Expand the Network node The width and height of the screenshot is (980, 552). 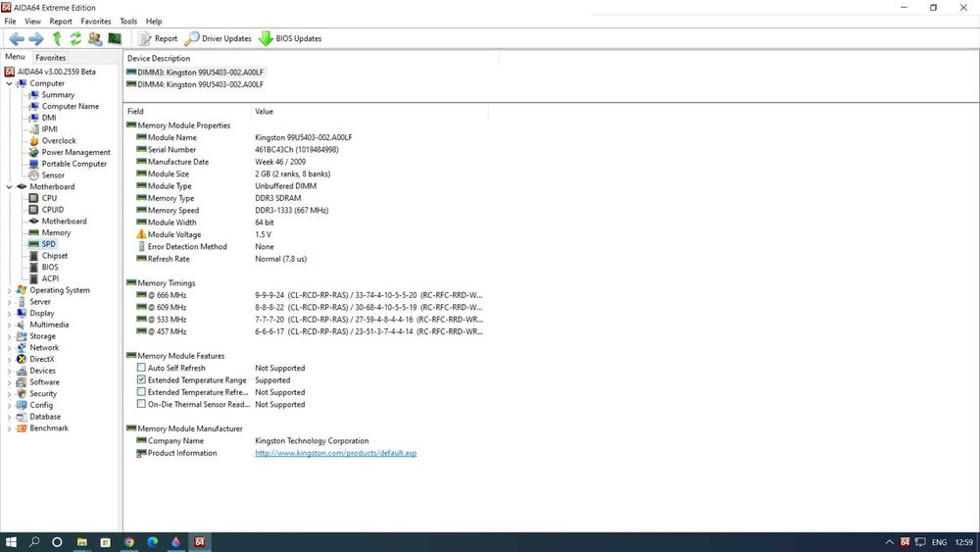10,348
